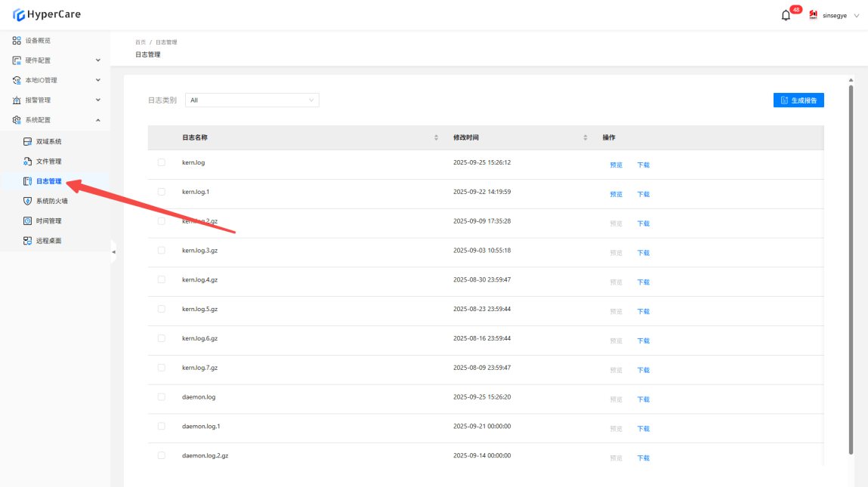Click the 文件管理 sidebar icon
This screenshot has width=868, height=487.
click(x=28, y=162)
